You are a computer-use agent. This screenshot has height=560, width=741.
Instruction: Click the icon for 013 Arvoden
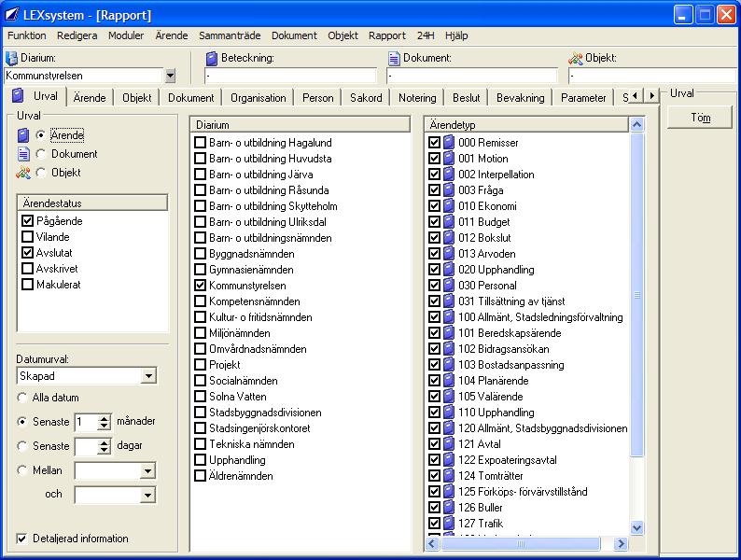[x=449, y=254]
